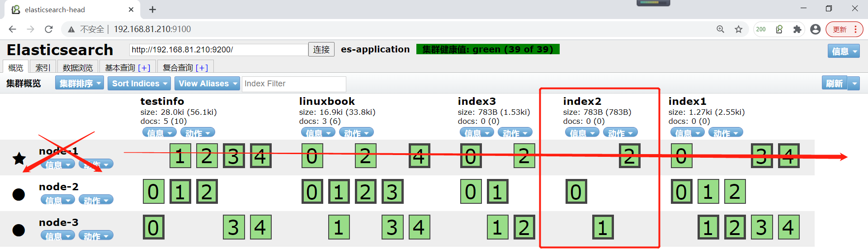Open the testinfo 信息 dropdown
This screenshot has width=868, height=249.
click(160, 133)
